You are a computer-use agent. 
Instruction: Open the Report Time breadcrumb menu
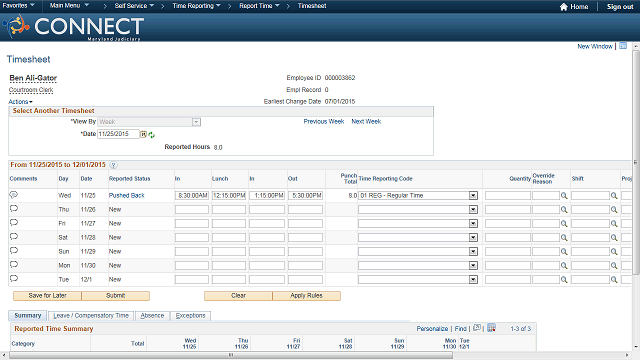tap(259, 6)
